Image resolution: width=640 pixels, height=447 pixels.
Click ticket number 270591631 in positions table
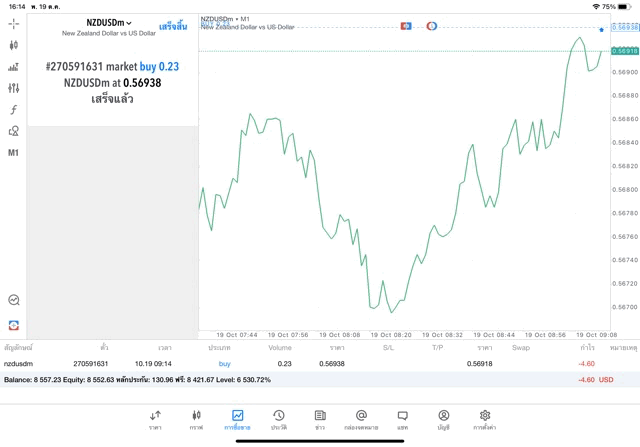pos(91,364)
